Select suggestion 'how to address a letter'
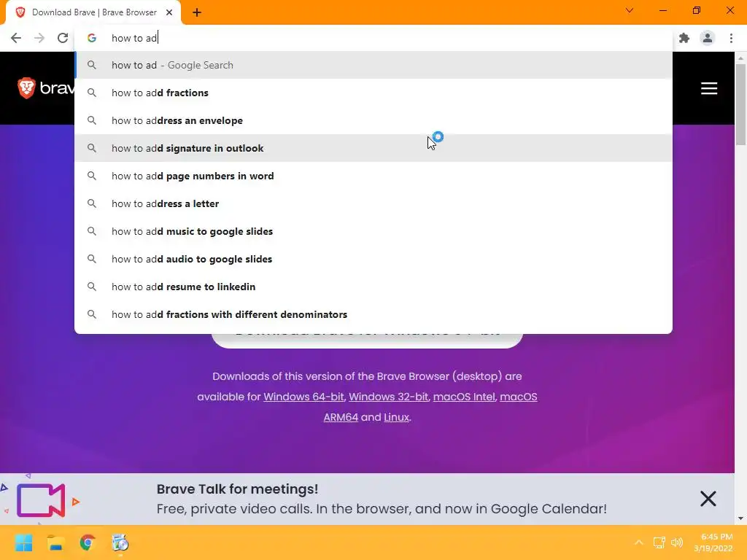This screenshot has height=560, width=747. [373, 203]
